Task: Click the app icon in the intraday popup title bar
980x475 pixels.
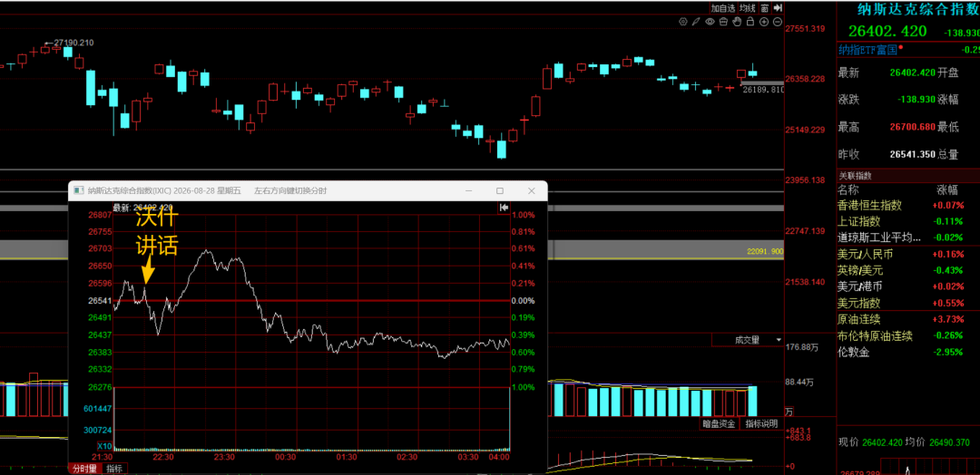Action: (x=78, y=190)
